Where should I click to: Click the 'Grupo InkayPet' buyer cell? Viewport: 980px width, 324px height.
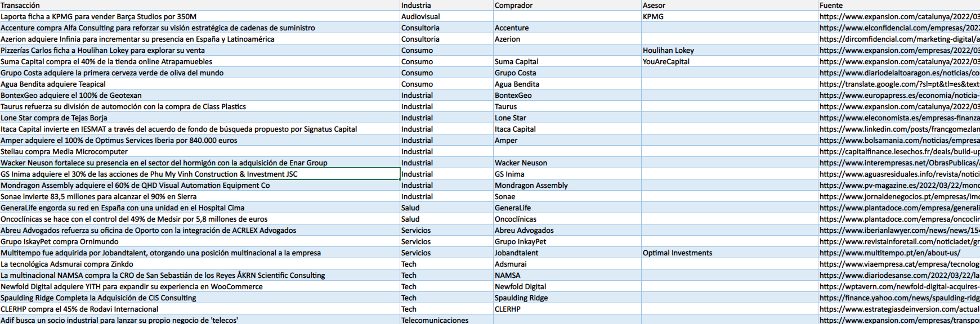(x=567, y=241)
